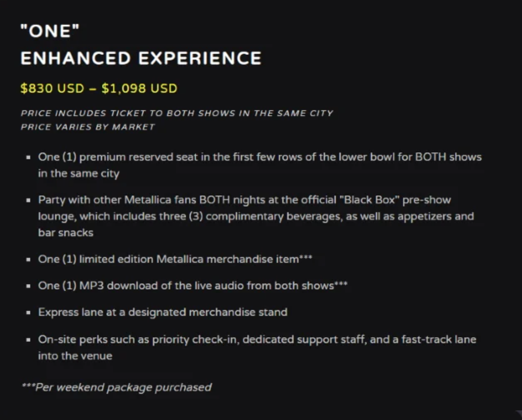
Task: Click the "Per weekend package purchased" footnote
Action: click(x=116, y=387)
